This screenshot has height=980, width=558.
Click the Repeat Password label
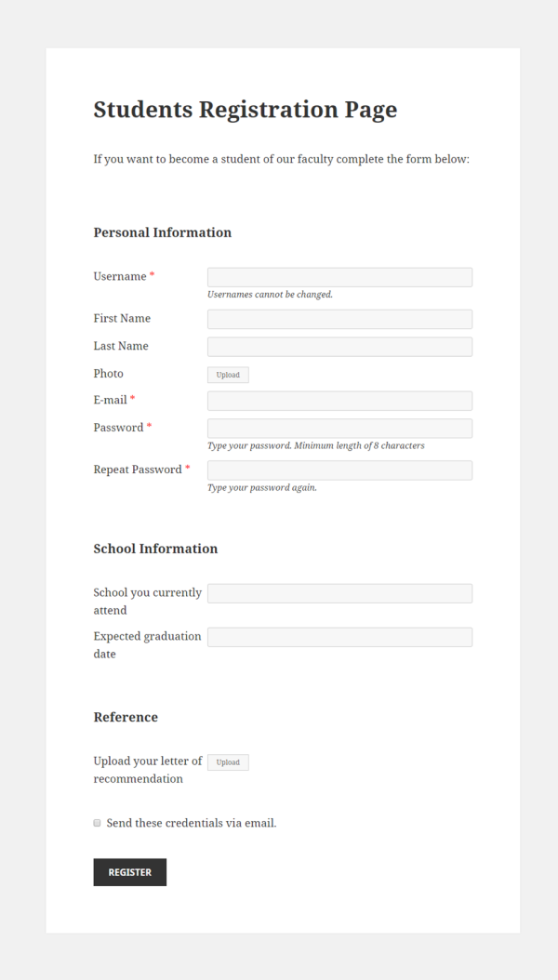(138, 470)
